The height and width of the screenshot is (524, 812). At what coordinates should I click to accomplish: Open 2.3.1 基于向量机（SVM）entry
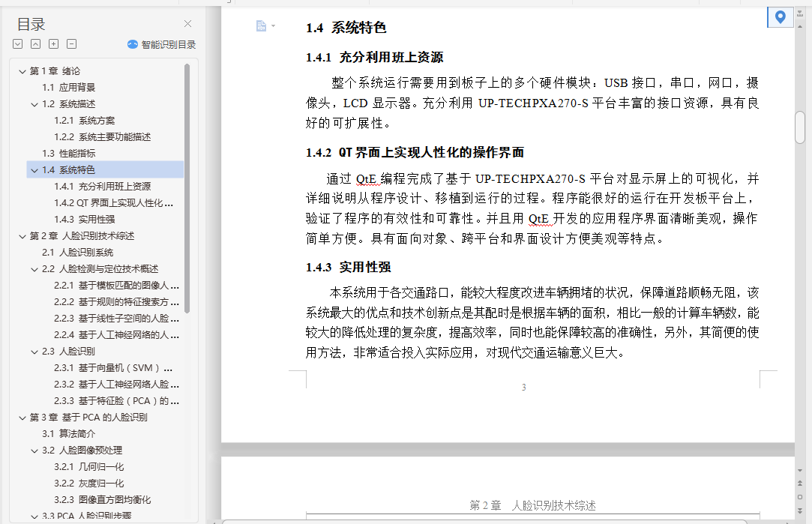pyautogui.click(x=113, y=368)
